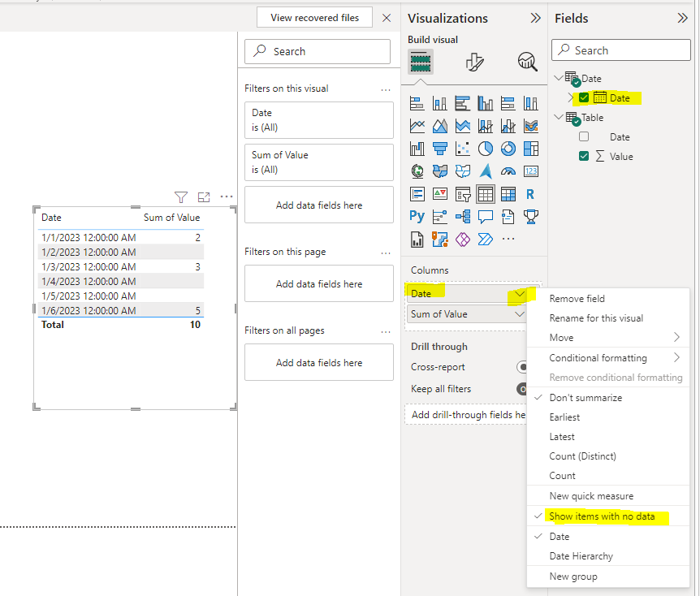Toggle the Keep all filters switch
Image resolution: width=700 pixels, height=596 pixels.
(521, 389)
